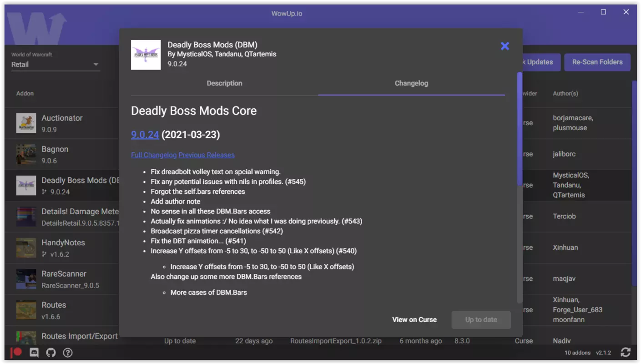This screenshot has width=641, height=364.
Task: Open the Previous Releases link
Action: [x=207, y=155]
